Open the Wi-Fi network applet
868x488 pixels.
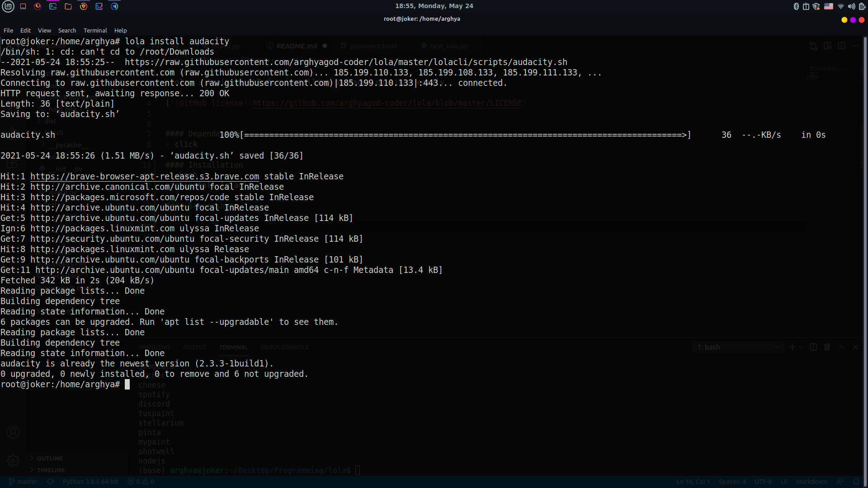pyautogui.click(x=841, y=6)
